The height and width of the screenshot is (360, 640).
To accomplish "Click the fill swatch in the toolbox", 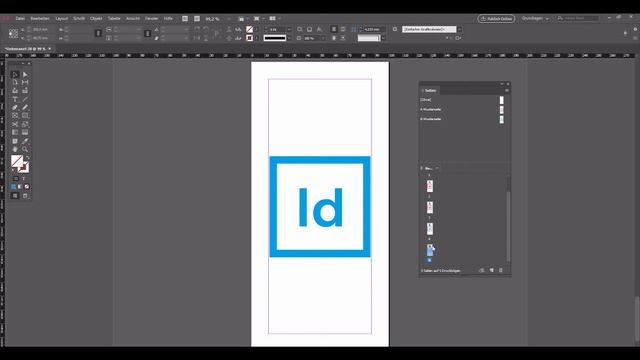I will click(x=16, y=160).
